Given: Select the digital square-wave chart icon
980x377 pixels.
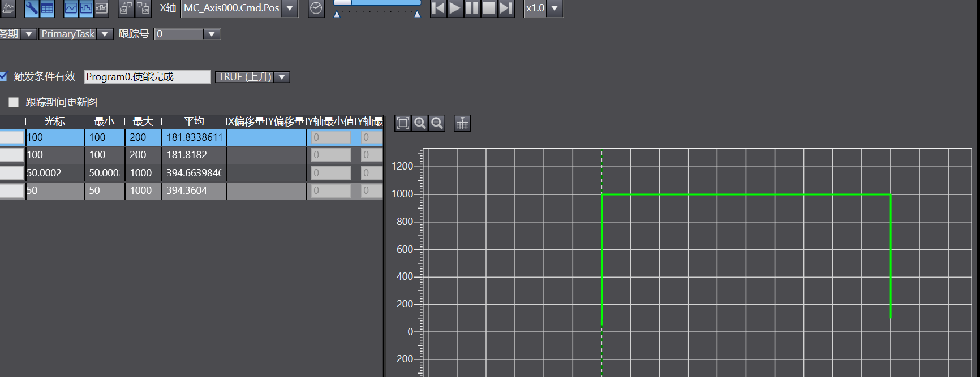Looking at the screenshot, I should click(x=86, y=8).
